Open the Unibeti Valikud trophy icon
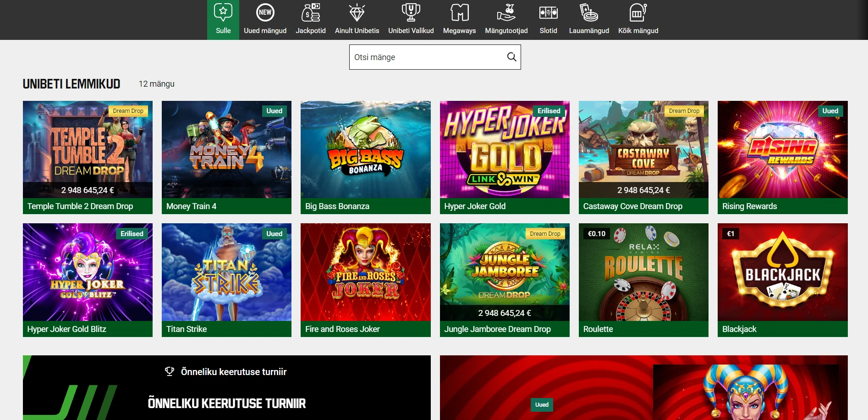868x420 pixels. click(x=411, y=12)
